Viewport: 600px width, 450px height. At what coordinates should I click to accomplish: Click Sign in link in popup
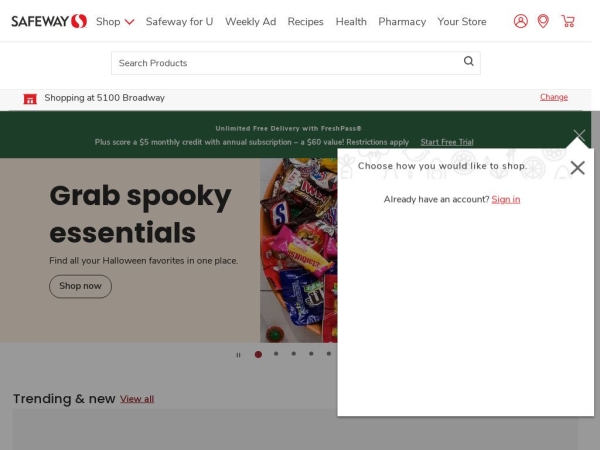pos(505,199)
